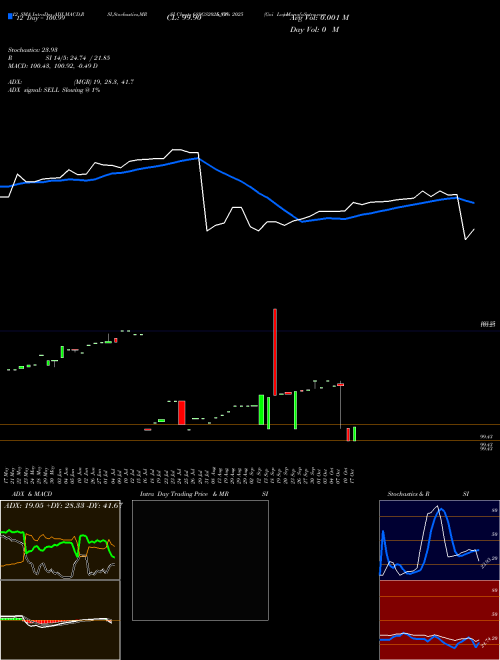Click the MACD: 100.43, 100.92 values line
500x660 pixels.
pos(53,66)
